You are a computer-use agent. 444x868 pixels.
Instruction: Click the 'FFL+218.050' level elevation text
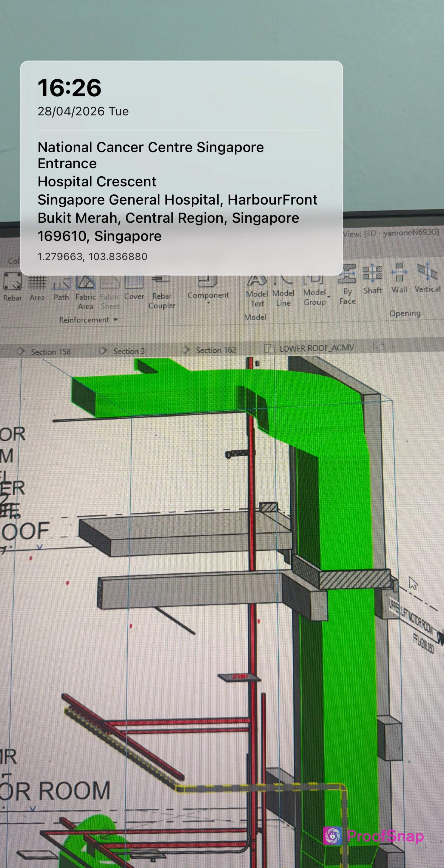pos(424,644)
